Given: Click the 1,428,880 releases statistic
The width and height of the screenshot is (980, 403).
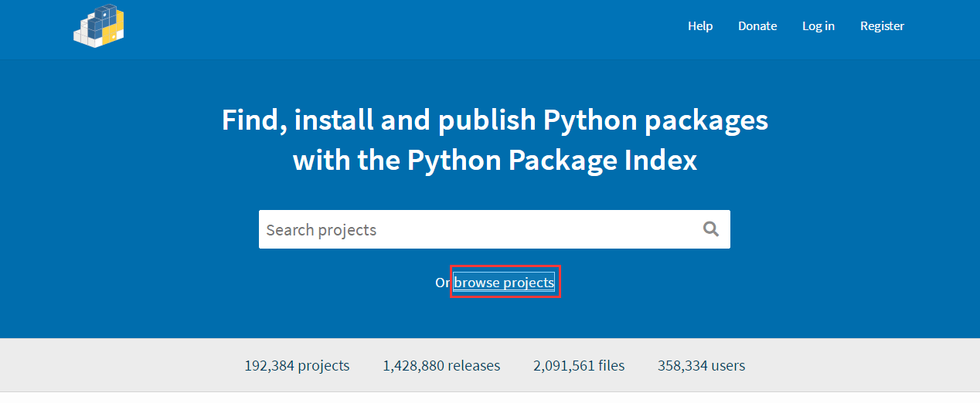Looking at the screenshot, I should point(441,366).
